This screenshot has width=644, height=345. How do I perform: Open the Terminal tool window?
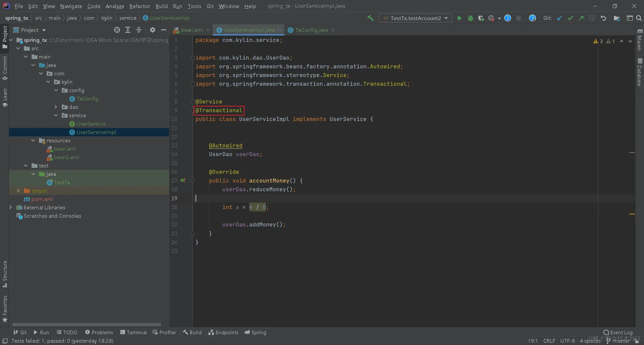pyautogui.click(x=133, y=332)
